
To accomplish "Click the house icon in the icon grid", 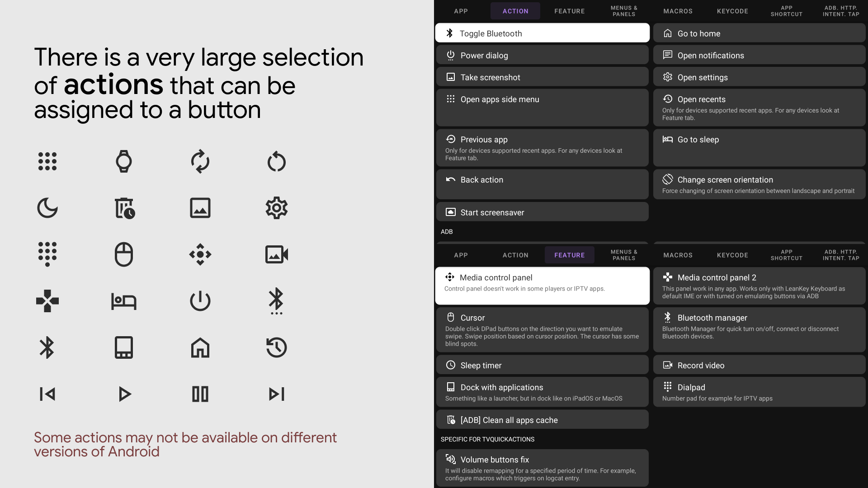I will [x=200, y=347].
